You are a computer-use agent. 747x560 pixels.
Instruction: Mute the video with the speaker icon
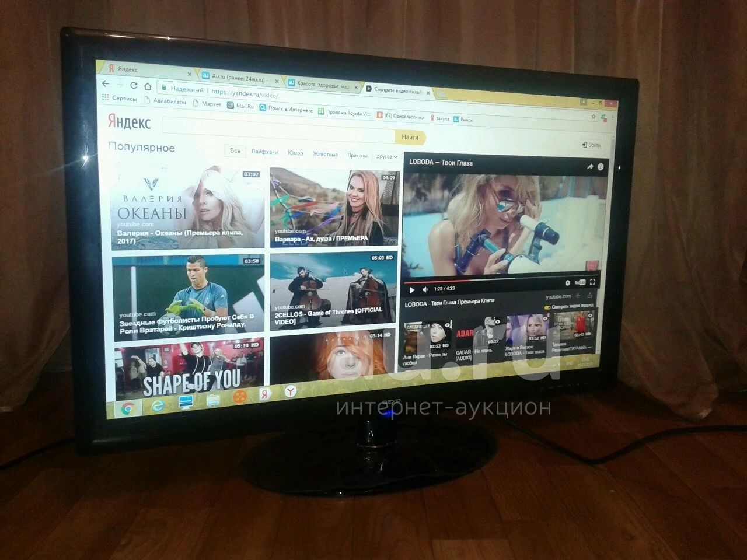coord(424,289)
